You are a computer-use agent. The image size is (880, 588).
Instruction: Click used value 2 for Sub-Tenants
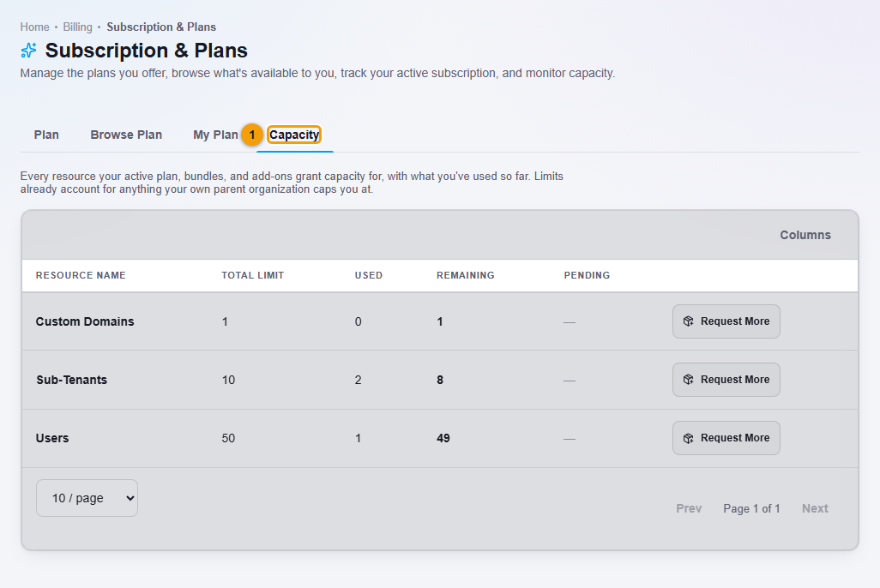(x=358, y=380)
